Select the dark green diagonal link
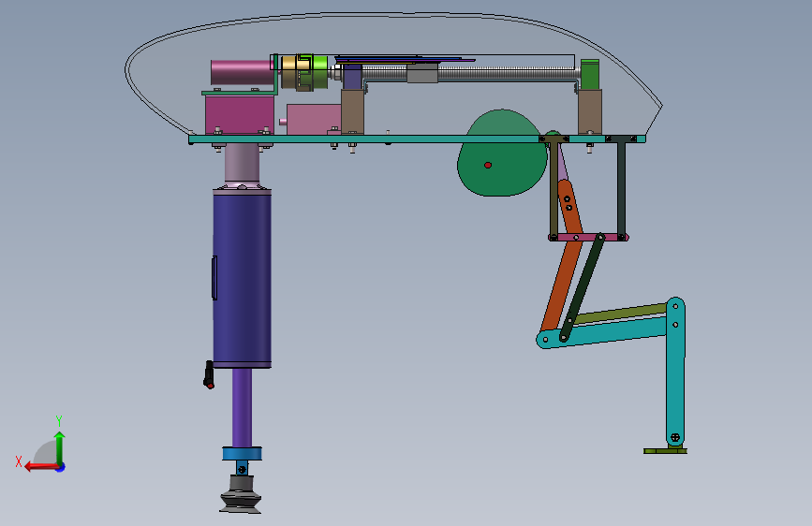The width and height of the screenshot is (812, 526). (582, 288)
